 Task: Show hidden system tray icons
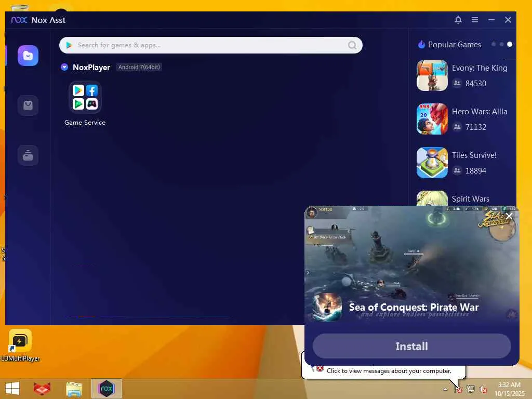pos(445,389)
